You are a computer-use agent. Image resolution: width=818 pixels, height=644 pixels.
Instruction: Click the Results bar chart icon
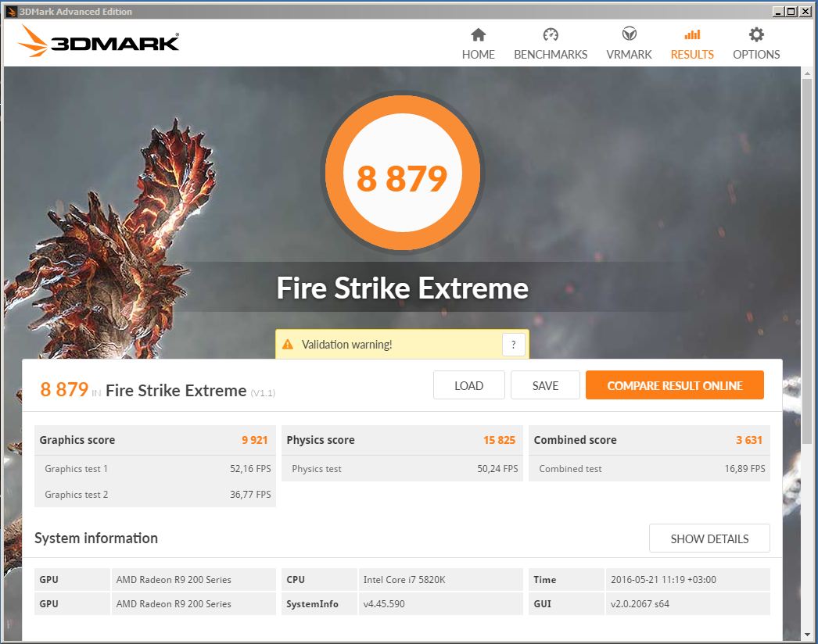pos(692,35)
